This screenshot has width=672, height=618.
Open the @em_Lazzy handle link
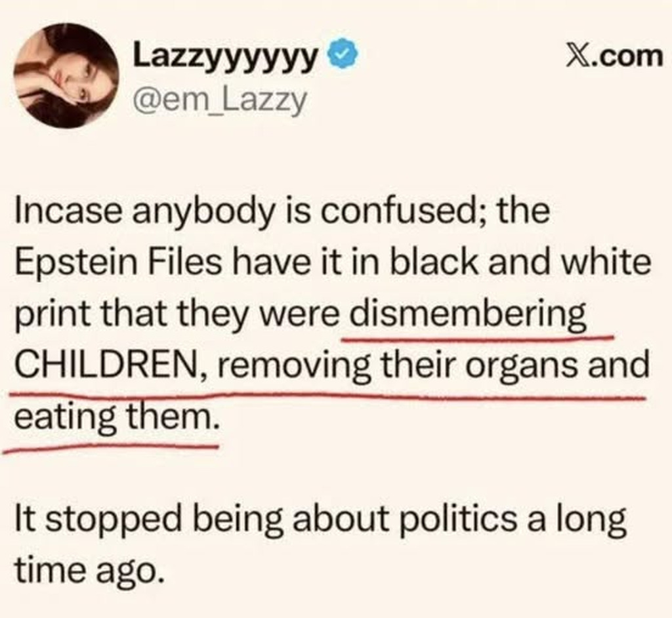click(220, 101)
